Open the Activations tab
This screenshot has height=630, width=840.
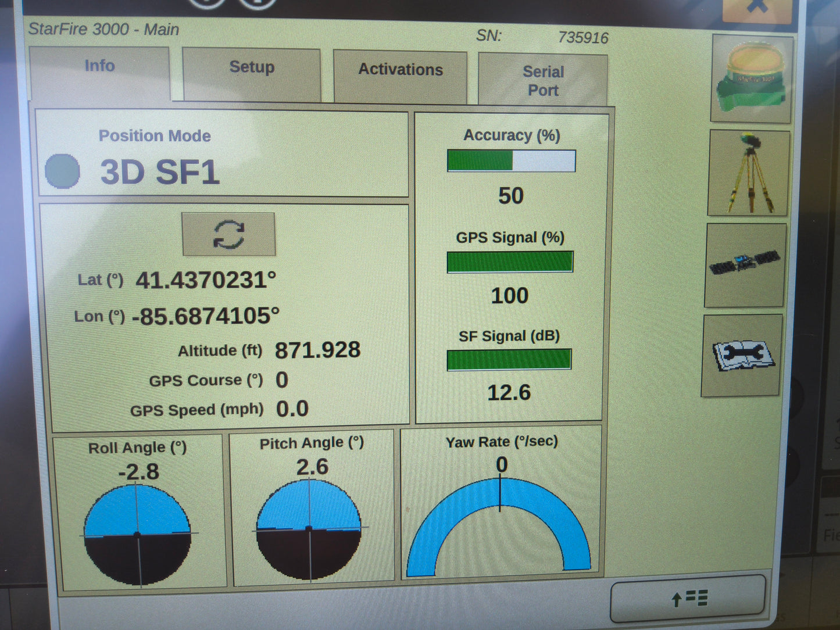401,77
